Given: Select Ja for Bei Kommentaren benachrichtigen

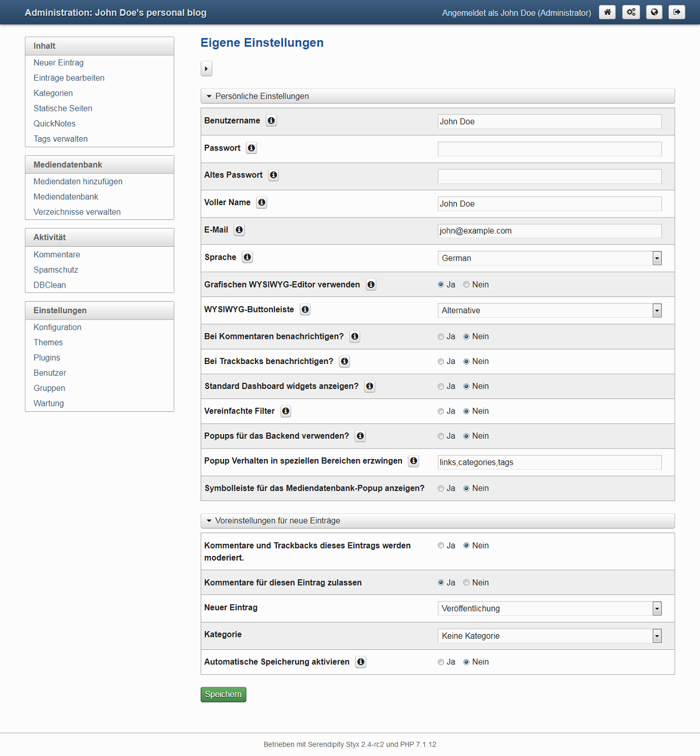Looking at the screenshot, I should [441, 337].
